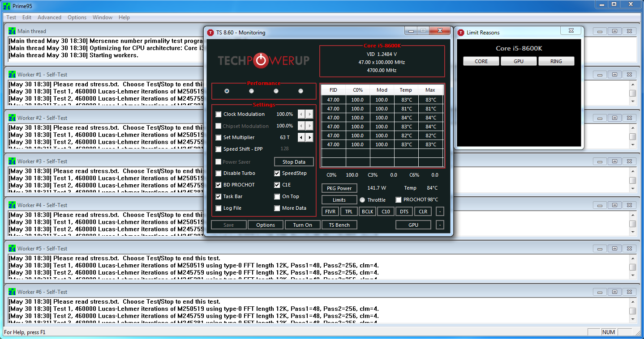Screen dimensions: 644x339
Task: Open the Limits button
Action: point(339,200)
